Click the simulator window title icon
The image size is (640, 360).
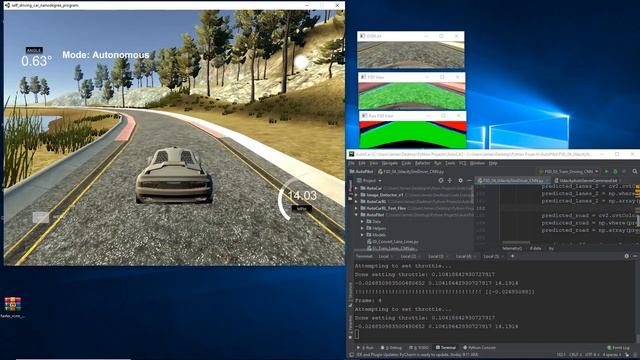click(x=7, y=5)
